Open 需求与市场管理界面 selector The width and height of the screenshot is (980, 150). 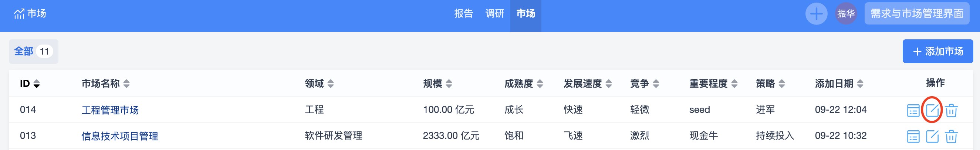[916, 14]
